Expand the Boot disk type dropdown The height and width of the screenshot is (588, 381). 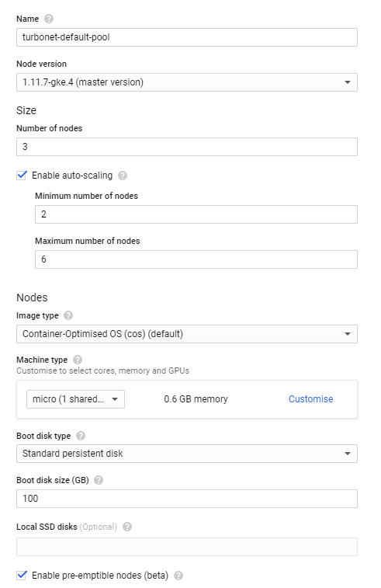pyautogui.click(x=187, y=454)
